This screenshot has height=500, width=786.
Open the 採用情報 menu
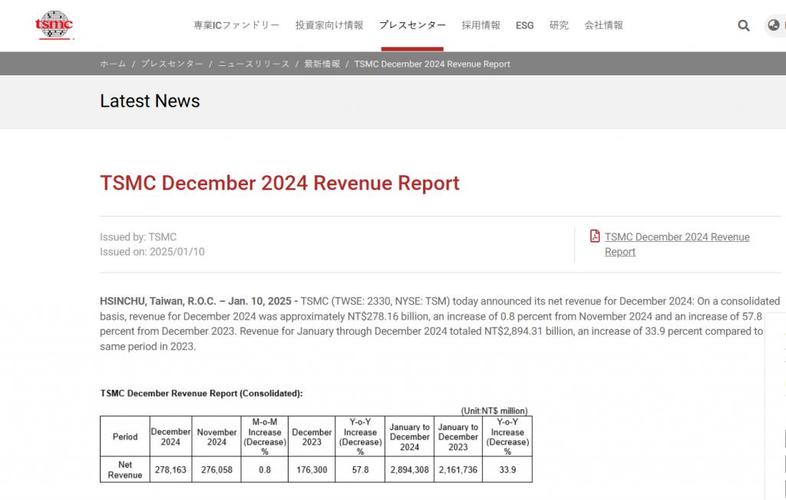[481, 25]
